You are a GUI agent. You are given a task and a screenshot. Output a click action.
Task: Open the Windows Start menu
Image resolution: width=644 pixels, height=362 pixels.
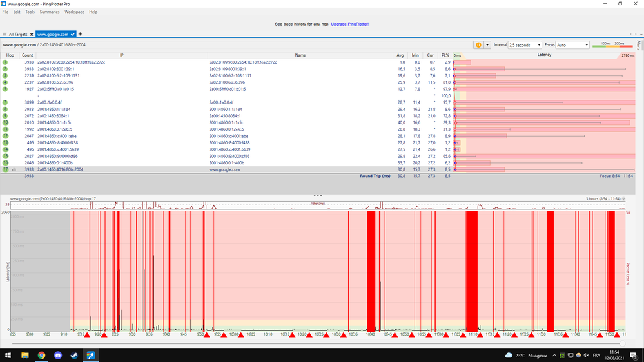pos(8,356)
